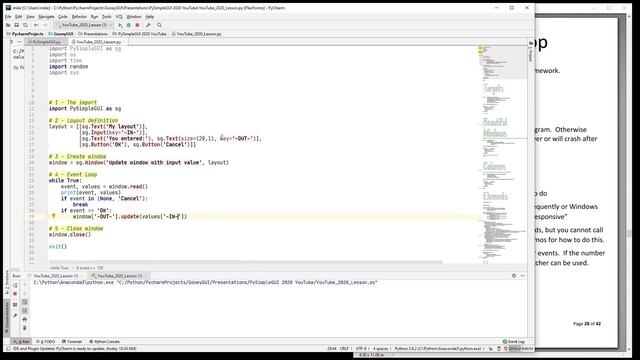This screenshot has width=640, height=360.
Task: Click the Synchronize/reload toolbar icon
Action: click(x=25, y=25)
